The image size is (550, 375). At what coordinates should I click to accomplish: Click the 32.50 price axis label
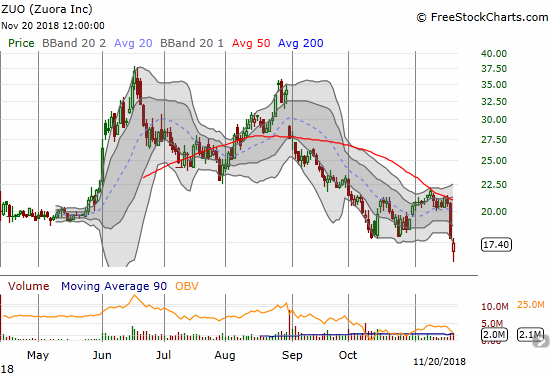click(x=494, y=102)
